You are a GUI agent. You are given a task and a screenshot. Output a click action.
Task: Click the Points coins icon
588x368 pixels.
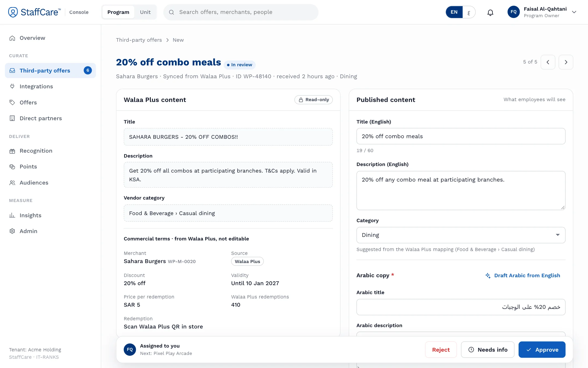coord(12,167)
